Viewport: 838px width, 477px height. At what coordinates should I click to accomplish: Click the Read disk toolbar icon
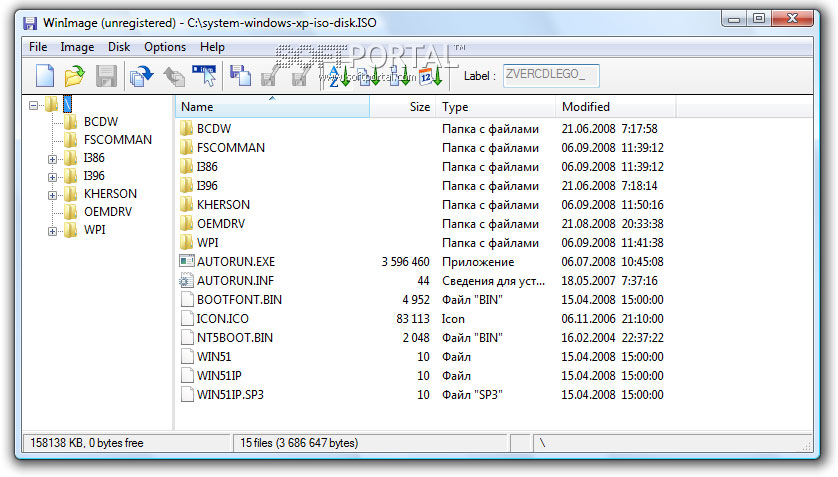240,75
